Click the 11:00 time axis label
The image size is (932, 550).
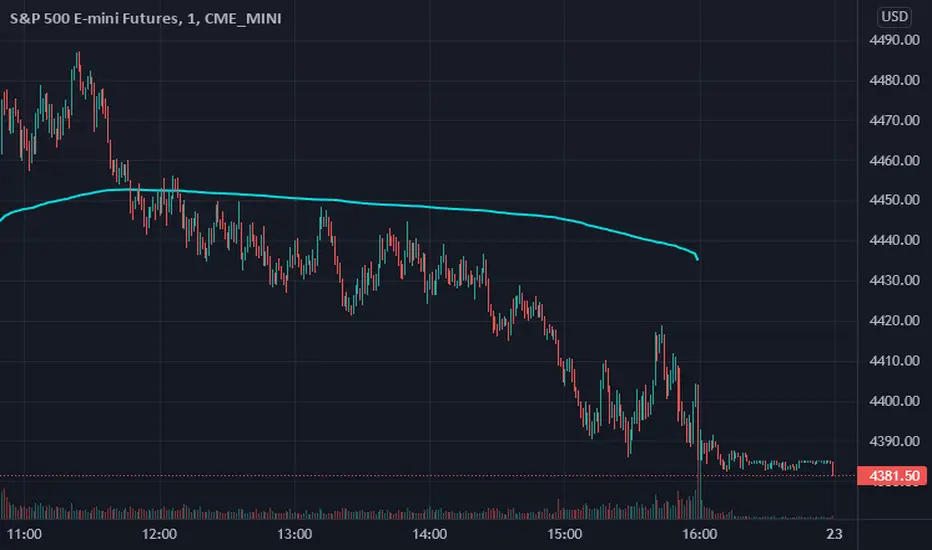pyautogui.click(x=24, y=534)
